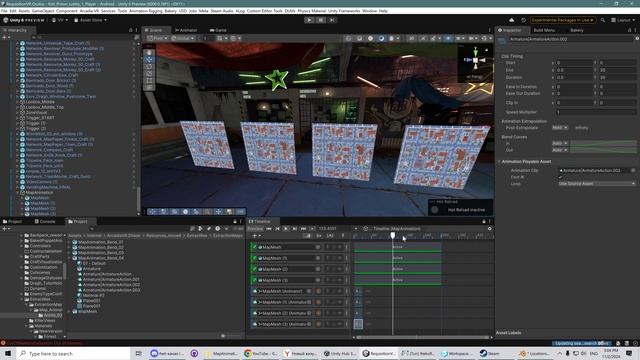Viewport: 640px width, 360px height.
Task: Open the Pivot handle position dropdown
Action: click(158, 38)
